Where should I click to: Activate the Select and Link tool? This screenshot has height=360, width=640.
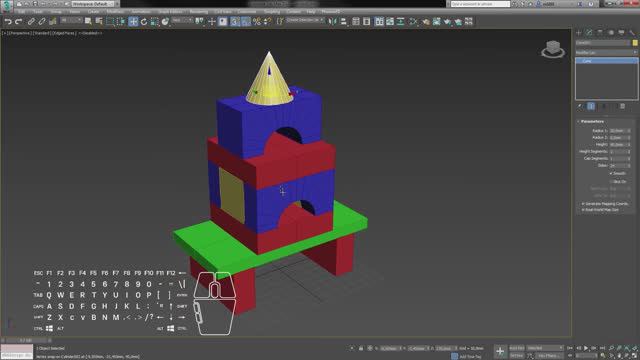(31, 22)
